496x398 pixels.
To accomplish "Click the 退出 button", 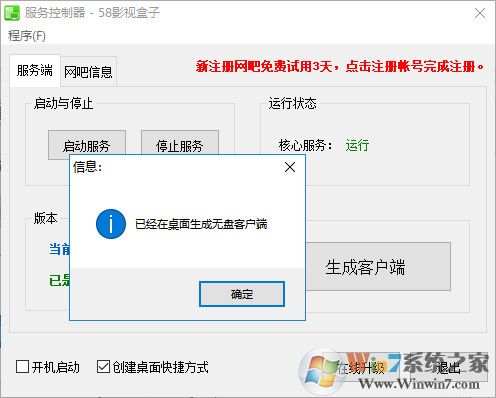I will pyautogui.click(x=449, y=368).
